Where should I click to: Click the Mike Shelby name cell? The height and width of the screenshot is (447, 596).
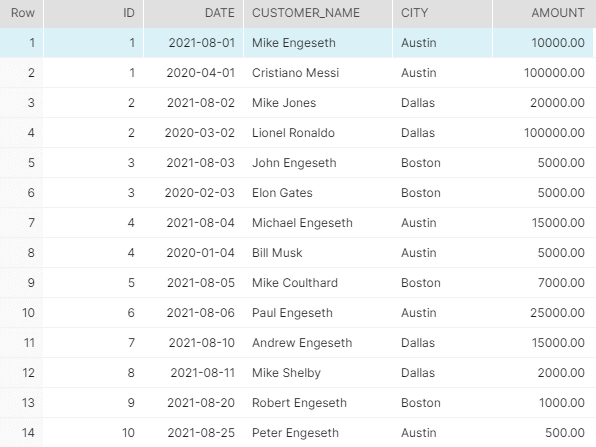[318, 373]
